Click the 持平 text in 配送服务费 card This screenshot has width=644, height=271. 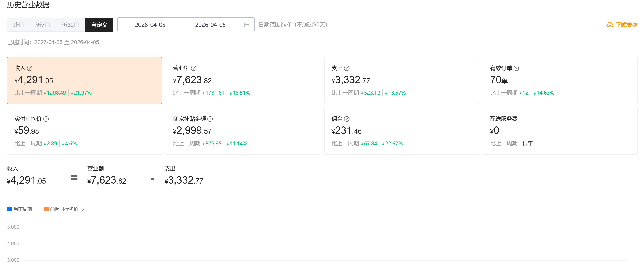pos(527,144)
